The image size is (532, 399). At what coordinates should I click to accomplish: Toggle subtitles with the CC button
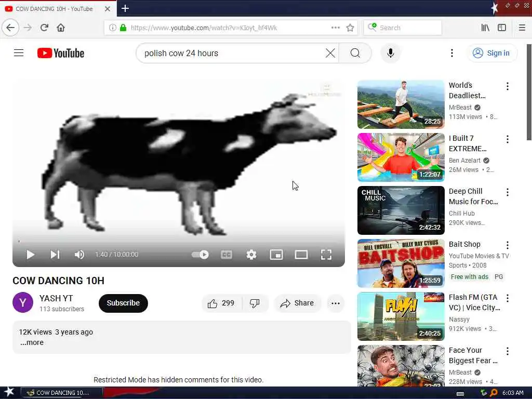click(227, 255)
